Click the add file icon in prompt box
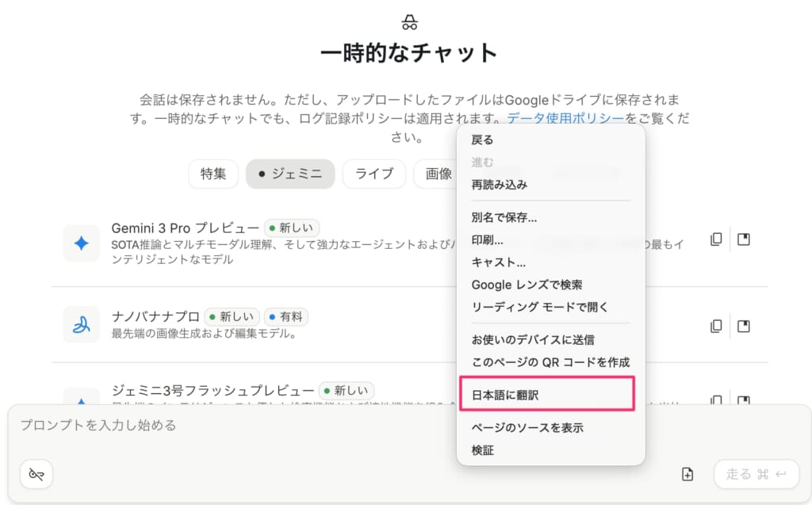Viewport: 812px width, 505px height. (688, 474)
